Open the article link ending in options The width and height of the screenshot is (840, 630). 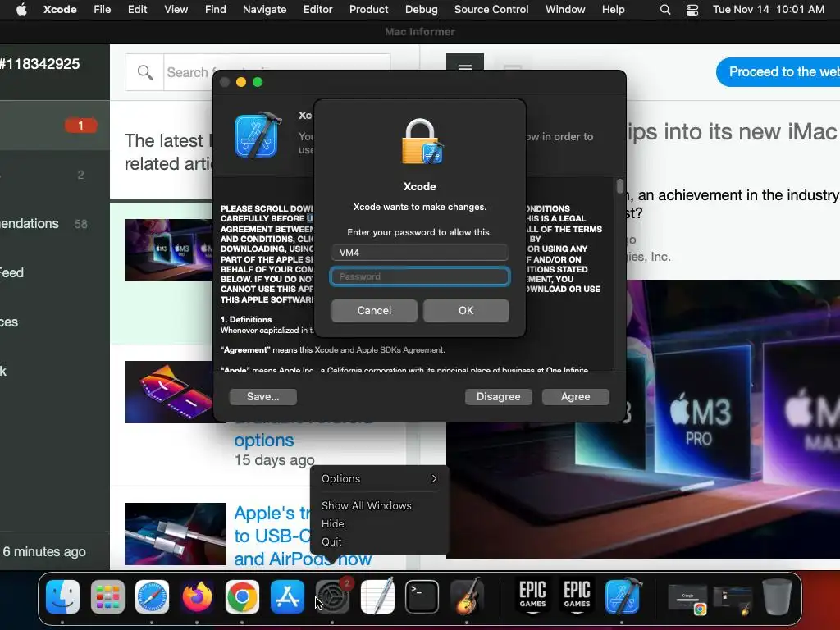coord(264,440)
